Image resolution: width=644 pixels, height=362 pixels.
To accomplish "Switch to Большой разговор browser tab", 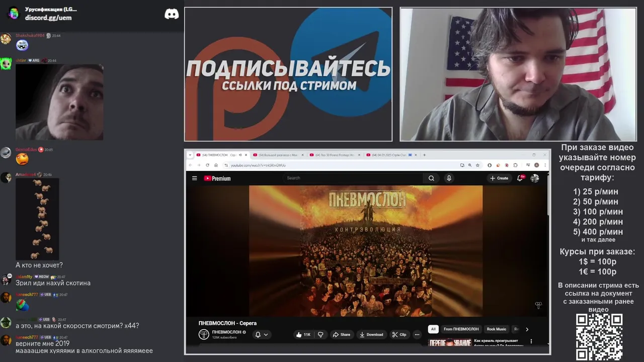I will 278,155.
